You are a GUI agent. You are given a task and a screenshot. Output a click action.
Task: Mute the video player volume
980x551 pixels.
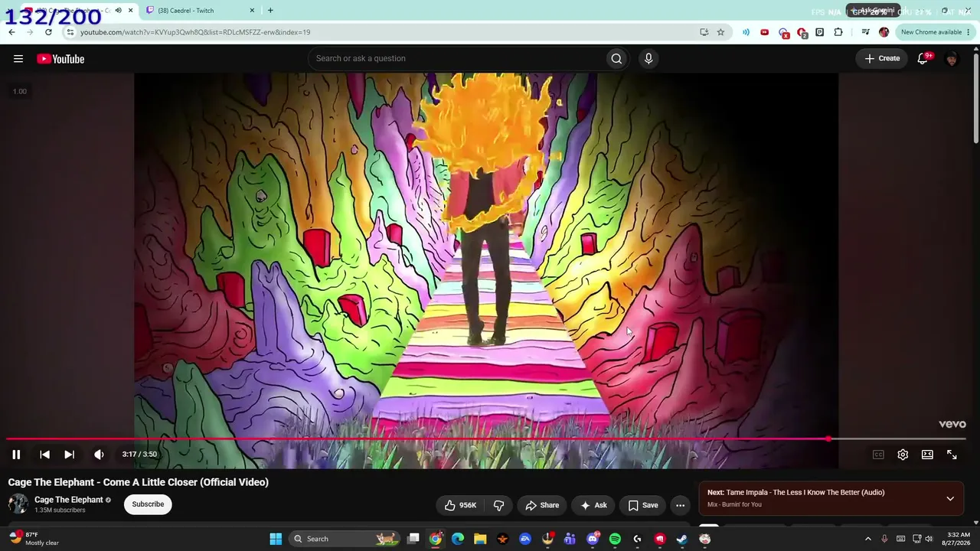pyautogui.click(x=99, y=455)
